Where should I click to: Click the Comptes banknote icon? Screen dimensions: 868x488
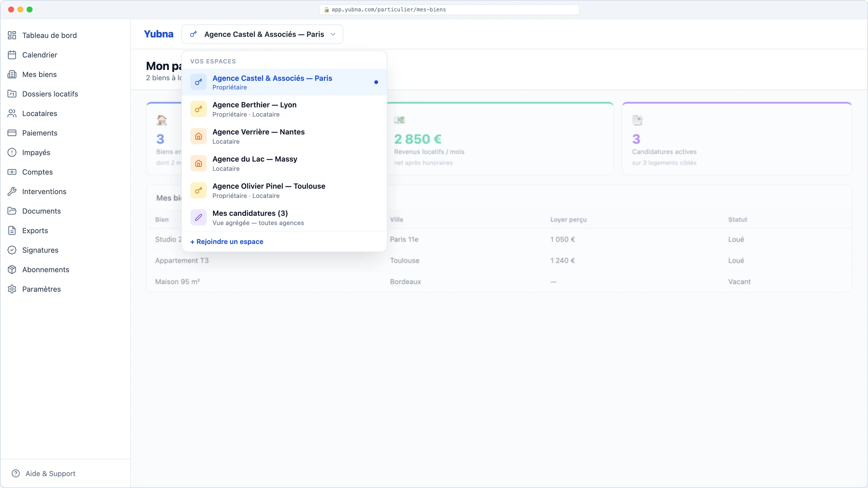coord(12,172)
